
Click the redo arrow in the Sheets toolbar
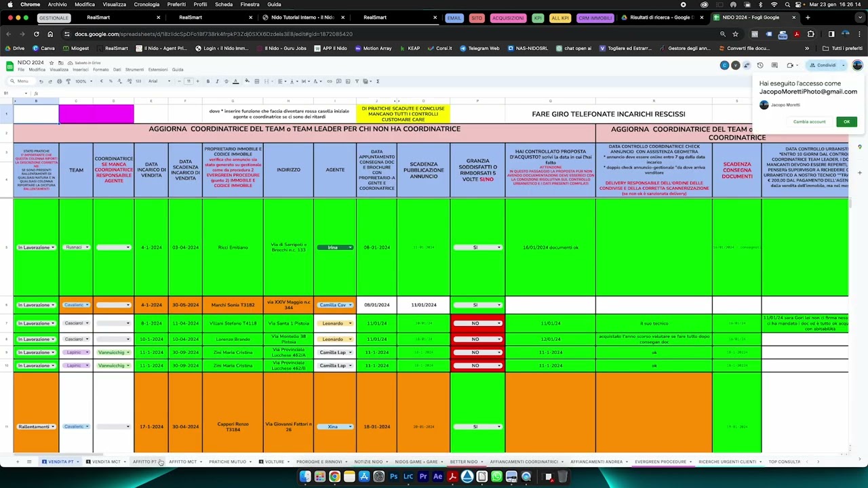click(50, 81)
